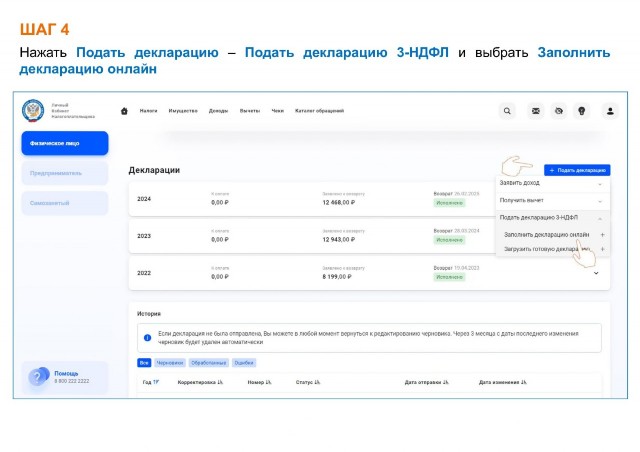Open the user profile icon
Viewport: 640px width, 452px height.
611,111
